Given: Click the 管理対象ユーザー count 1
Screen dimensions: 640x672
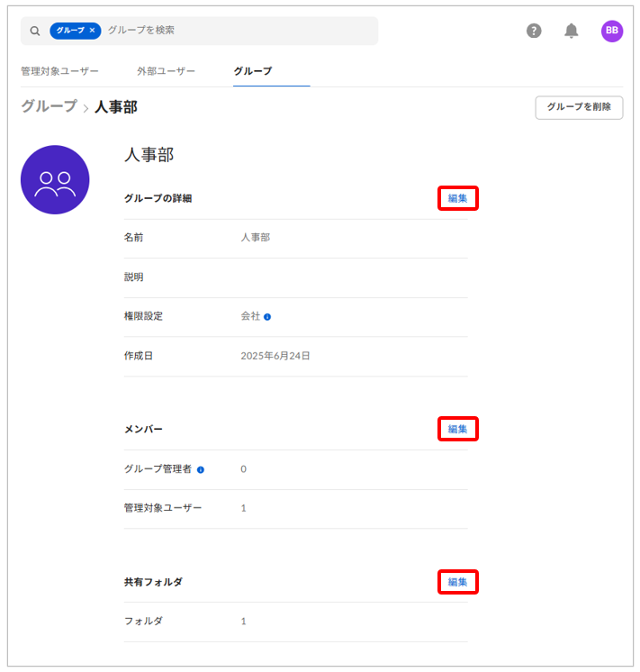Looking at the screenshot, I should coord(243,508).
